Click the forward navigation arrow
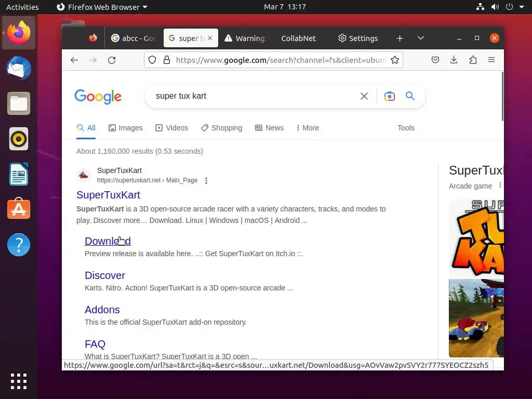The image size is (532, 399). (x=92, y=60)
